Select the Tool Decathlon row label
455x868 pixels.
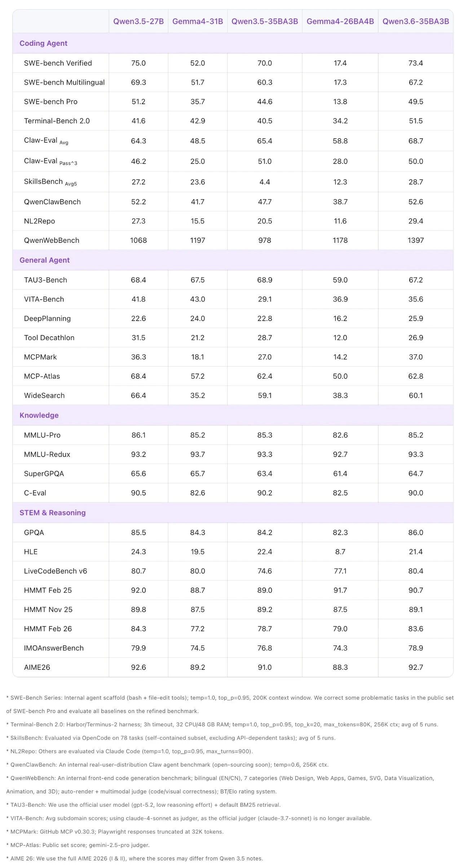click(49, 338)
